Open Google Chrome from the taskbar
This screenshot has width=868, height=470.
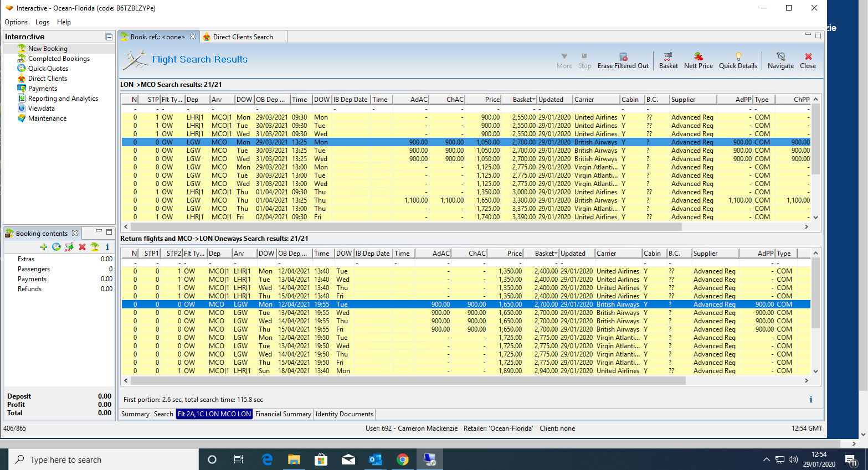point(403,459)
